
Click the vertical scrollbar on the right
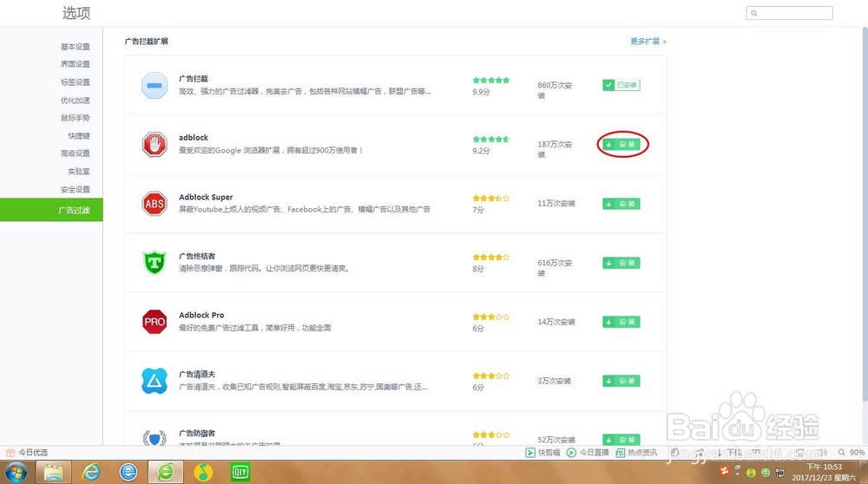point(865,214)
